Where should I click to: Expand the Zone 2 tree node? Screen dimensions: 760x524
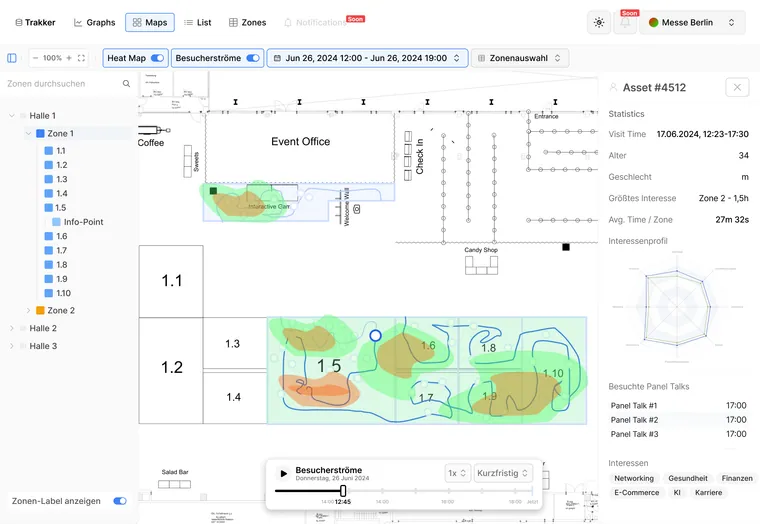pyautogui.click(x=28, y=310)
